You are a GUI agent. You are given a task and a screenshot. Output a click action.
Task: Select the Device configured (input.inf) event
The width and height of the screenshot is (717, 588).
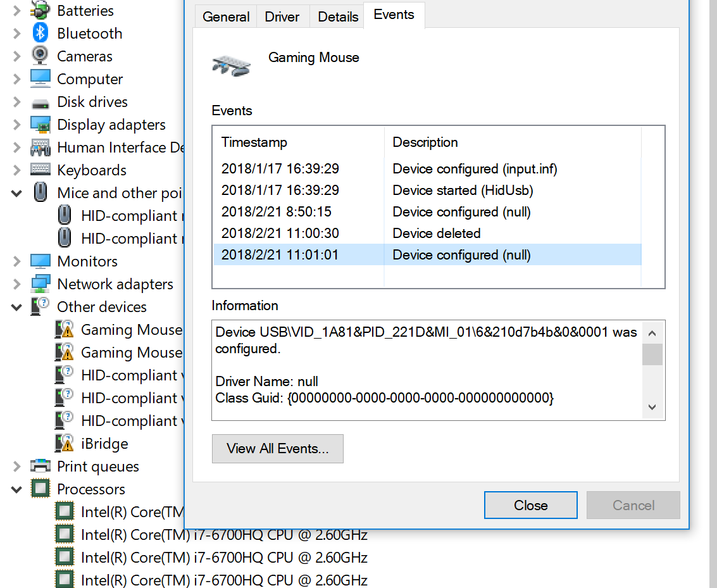click(428, 169)
